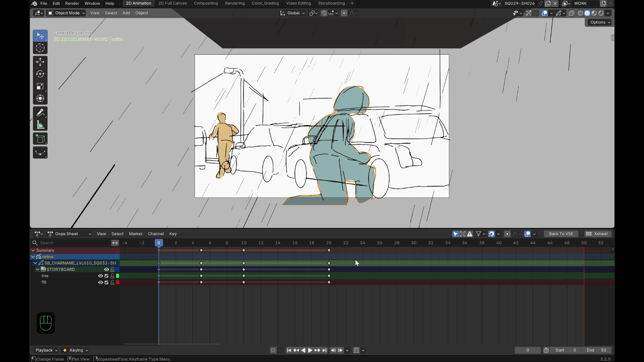This screenshot has width=644, height=362.
Task: Jump to the previous keyframe
Action: point(296,350)
